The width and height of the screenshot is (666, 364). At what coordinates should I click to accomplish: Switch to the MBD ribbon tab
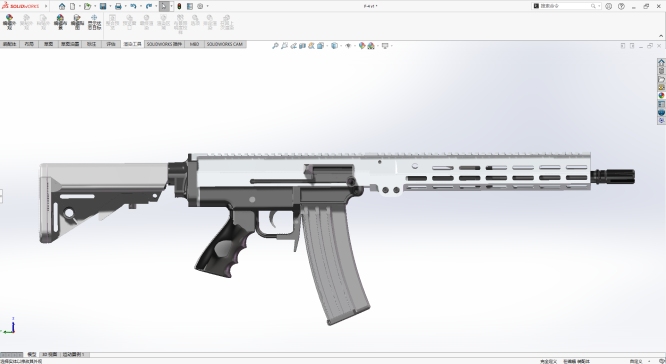point(194,44)
